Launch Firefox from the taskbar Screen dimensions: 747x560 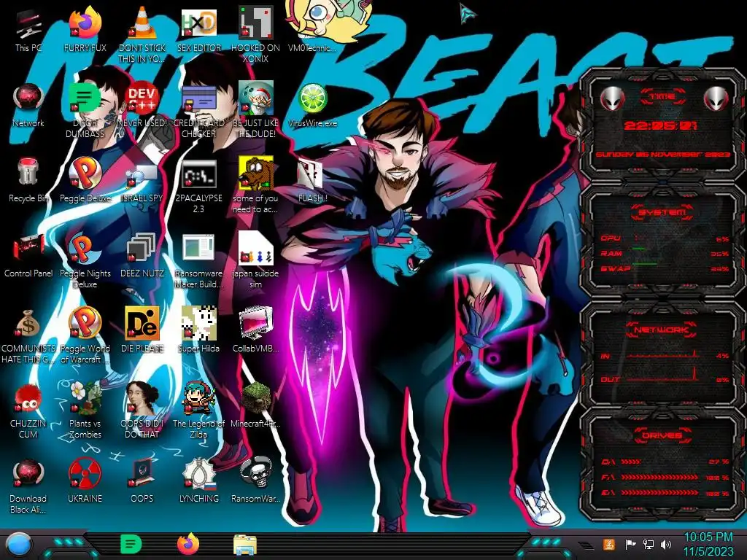pos(188,544)
